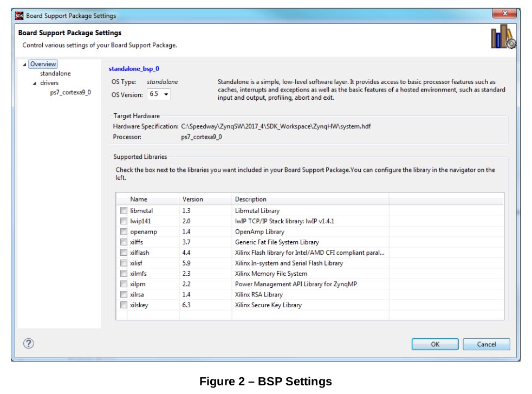Collapse the Overview tree node
Screen dimensions: 532x394
24,64
